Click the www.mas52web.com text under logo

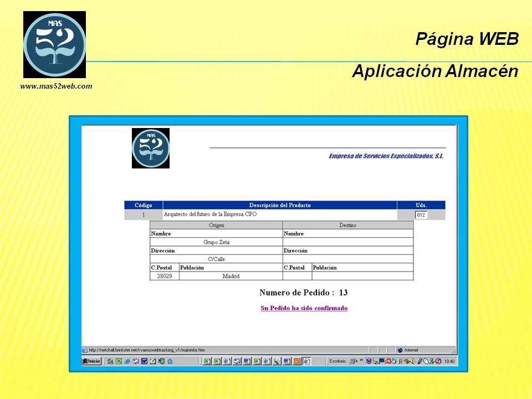pyautogui.click(x=56, y=86)
